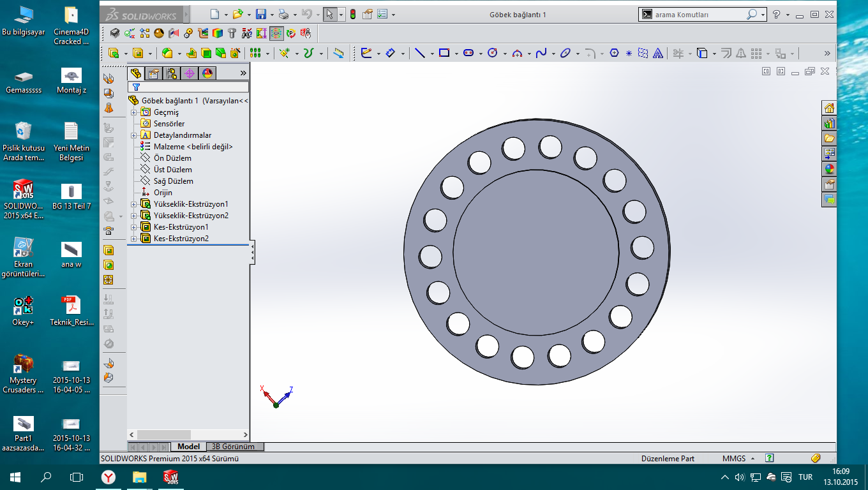This screenshot has height=490, width=868.
Task: Select the Smart Dimension tool
Action: [x=391, y=54]
